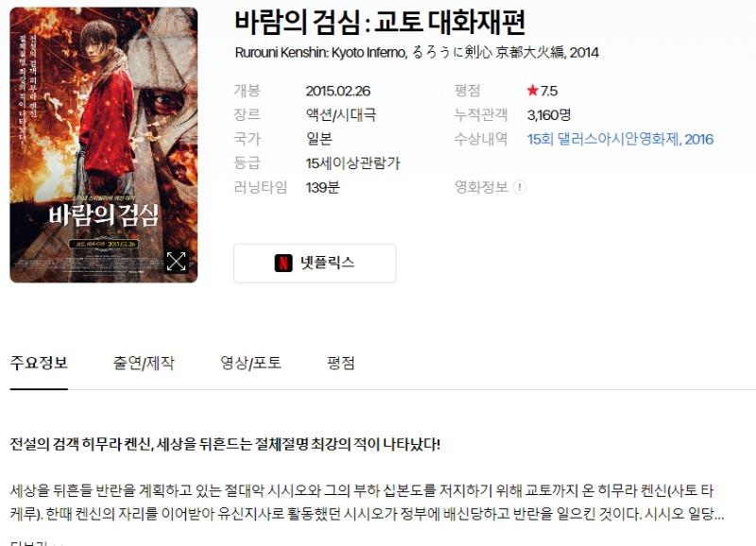The height and width of the screenshot is (546, 756).
Task: Select the 평점 tab
Action: coord(341,363)
